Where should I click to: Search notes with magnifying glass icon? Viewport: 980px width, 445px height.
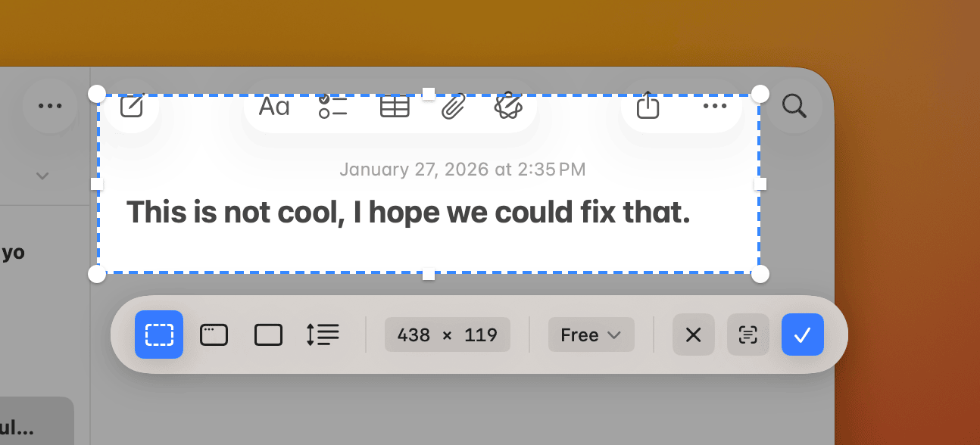(x=794, y=107)
